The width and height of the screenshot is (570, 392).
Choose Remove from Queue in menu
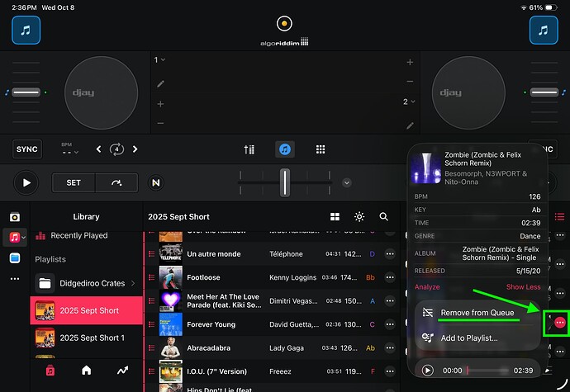point(478,313)
